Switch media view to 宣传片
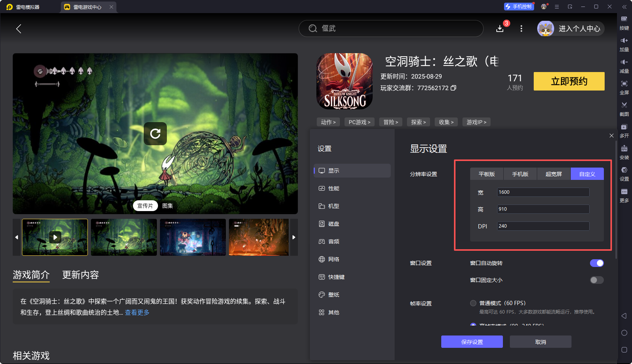632x364 pixels. click(x=145, y=206)
